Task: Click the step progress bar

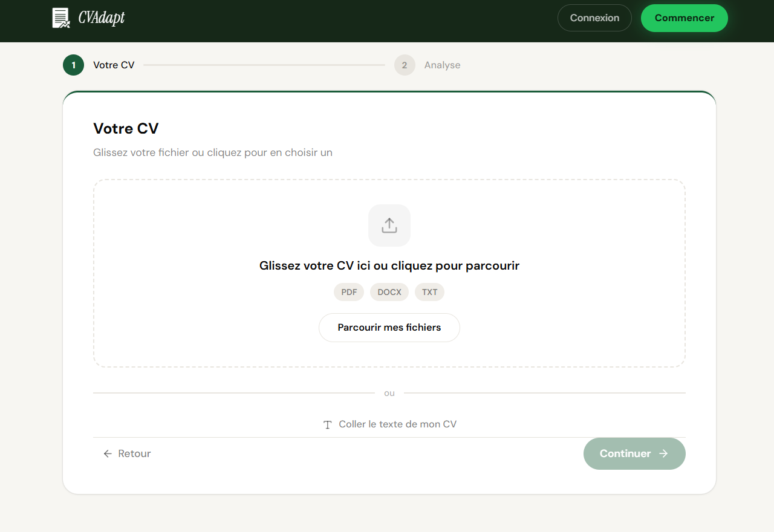Action: (266, 65)
